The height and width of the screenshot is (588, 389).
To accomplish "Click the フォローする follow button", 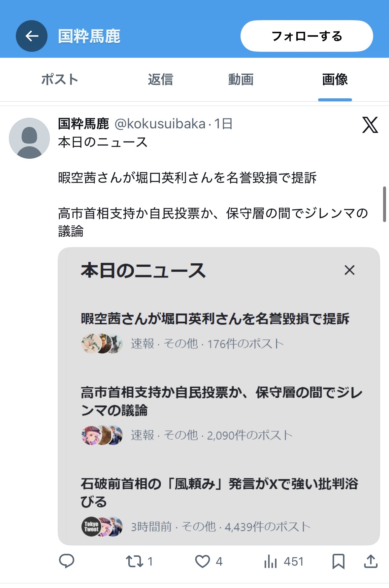I will pos(307,36).
